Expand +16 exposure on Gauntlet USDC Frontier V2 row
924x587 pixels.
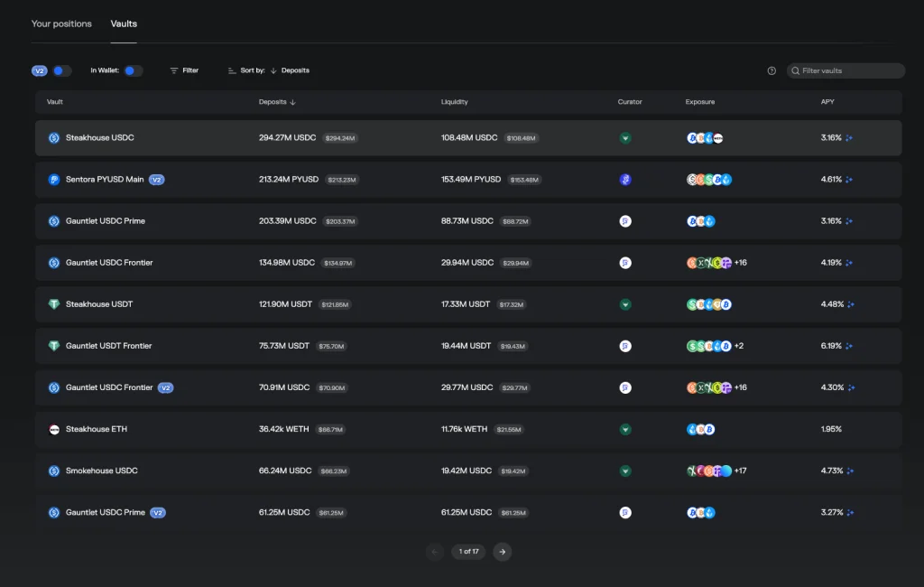pyautogui.click(x=740, y=387)
